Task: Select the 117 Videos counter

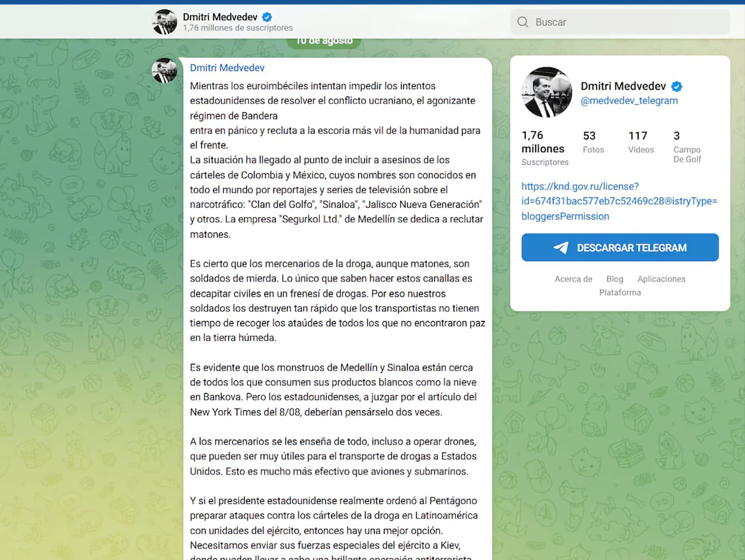Action: click(641, 142)
